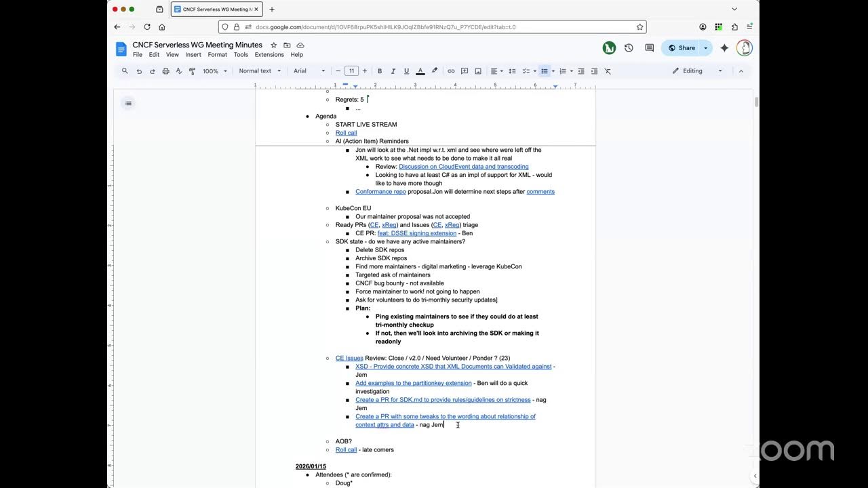View the cloud document status
868x488 pixels.
300,45
